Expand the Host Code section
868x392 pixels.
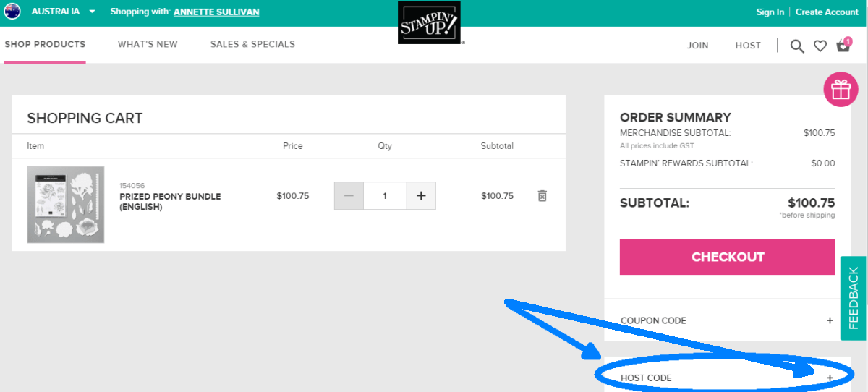[830, 378]
